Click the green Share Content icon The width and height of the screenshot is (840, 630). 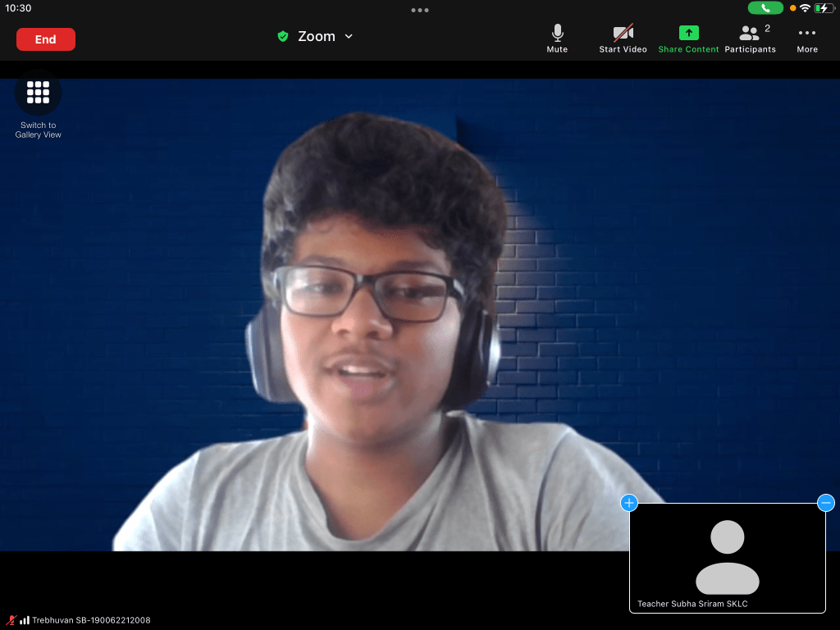[688, 34]
